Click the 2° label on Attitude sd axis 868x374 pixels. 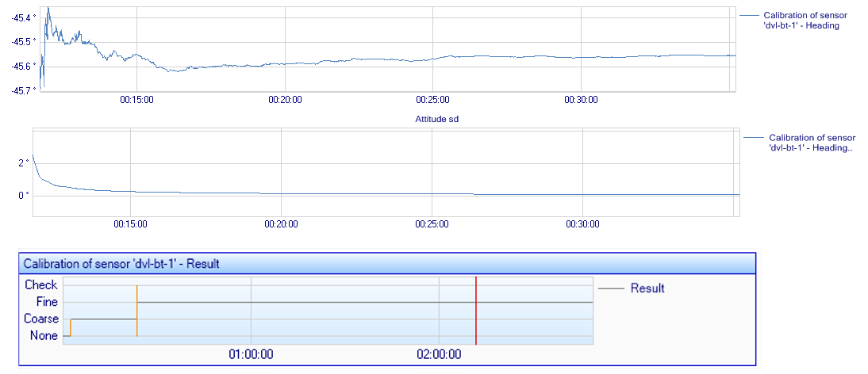pyautogui.click(x=23, y=163)
